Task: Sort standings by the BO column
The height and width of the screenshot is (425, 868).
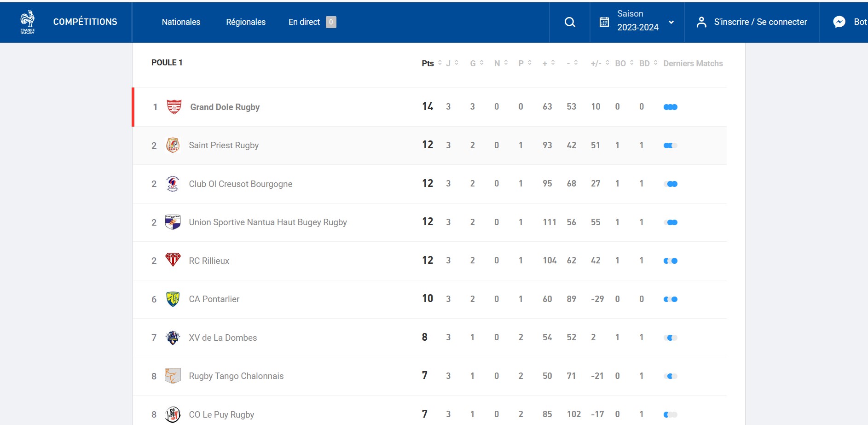Action: pos(625,63)
